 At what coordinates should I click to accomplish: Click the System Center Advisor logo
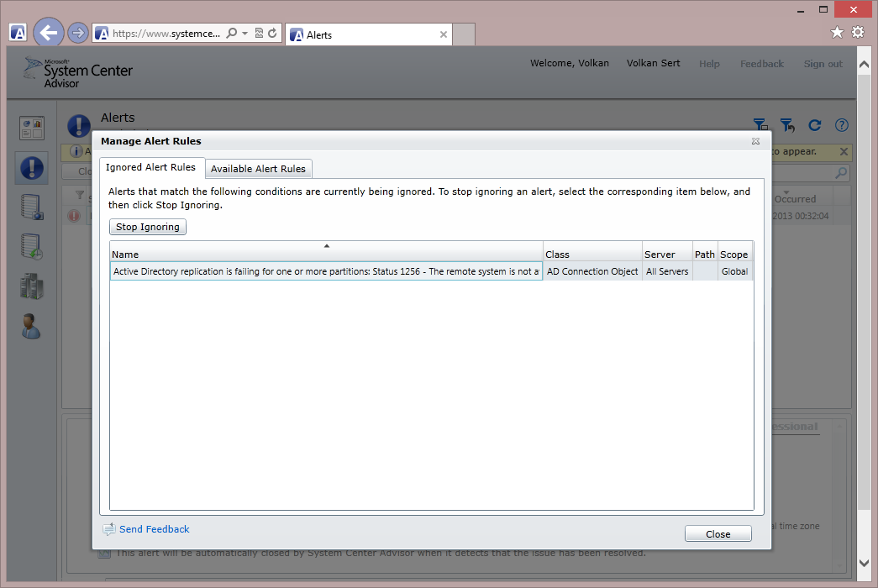tap(78, 73)
